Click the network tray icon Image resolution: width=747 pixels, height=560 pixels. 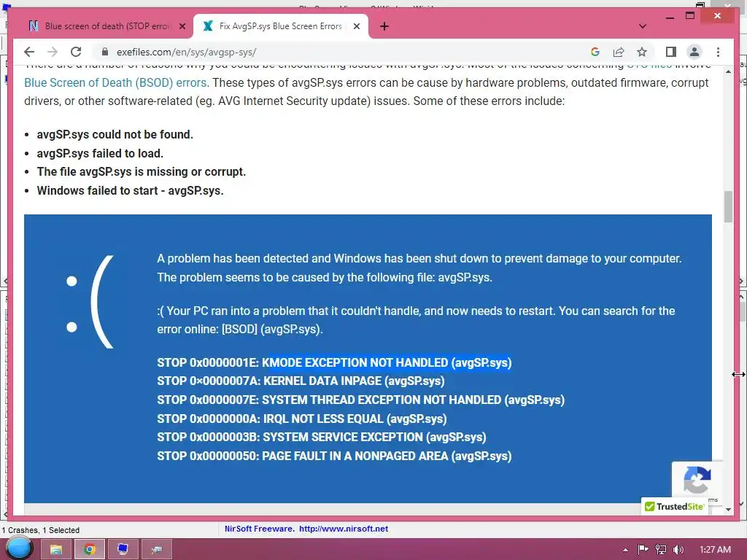click(661, 550)
